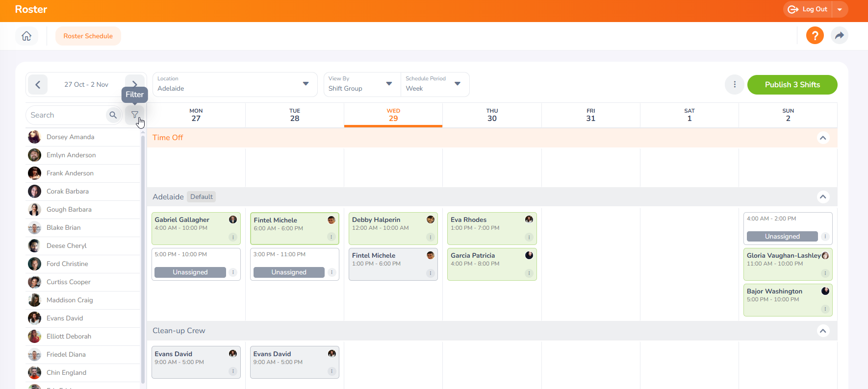Open menu on Eva Rhodes shift
This screenshot has width=868, height=389.
(x=529, y=237)
